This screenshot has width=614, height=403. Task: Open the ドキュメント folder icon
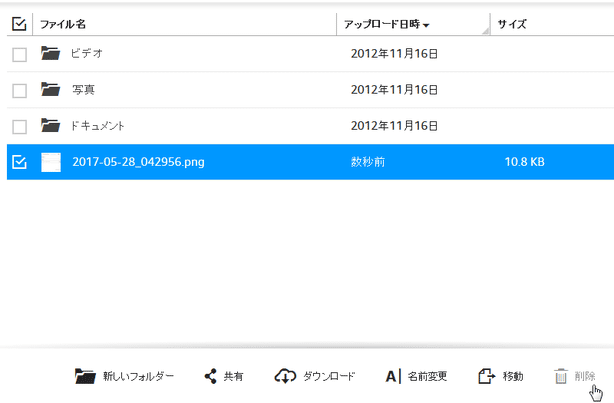coord(51,125)
